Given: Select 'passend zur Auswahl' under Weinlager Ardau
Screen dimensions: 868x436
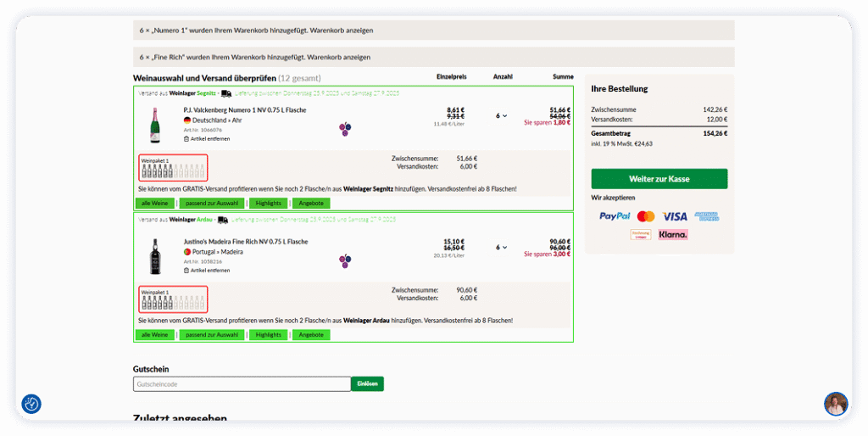Looking at the screenshot, I should coord(211,335).
